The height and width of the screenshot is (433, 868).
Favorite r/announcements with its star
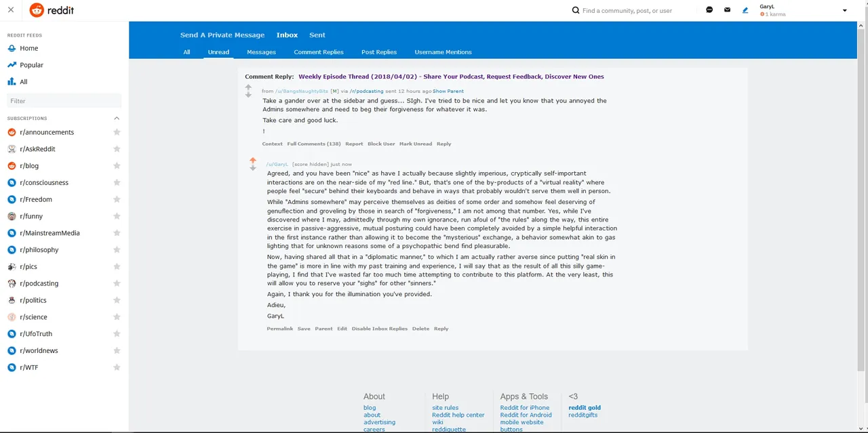[117, 132]
